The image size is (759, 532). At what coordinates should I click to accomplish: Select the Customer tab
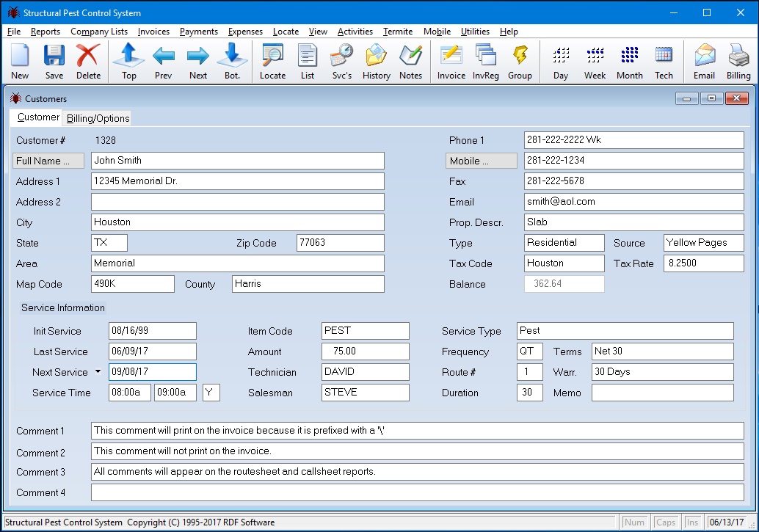click(37, 117)
